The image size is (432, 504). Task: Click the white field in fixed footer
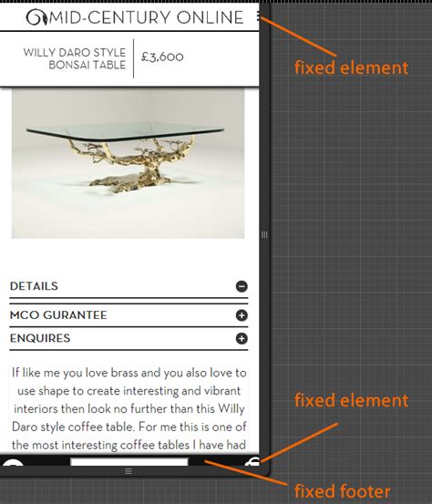click(129, 462)
